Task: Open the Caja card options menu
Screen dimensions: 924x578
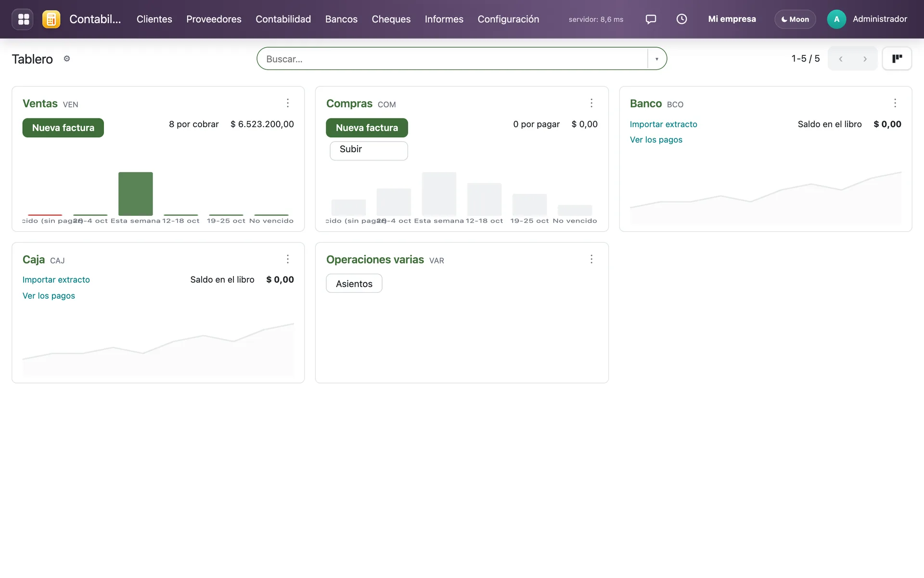Action: 288,259
